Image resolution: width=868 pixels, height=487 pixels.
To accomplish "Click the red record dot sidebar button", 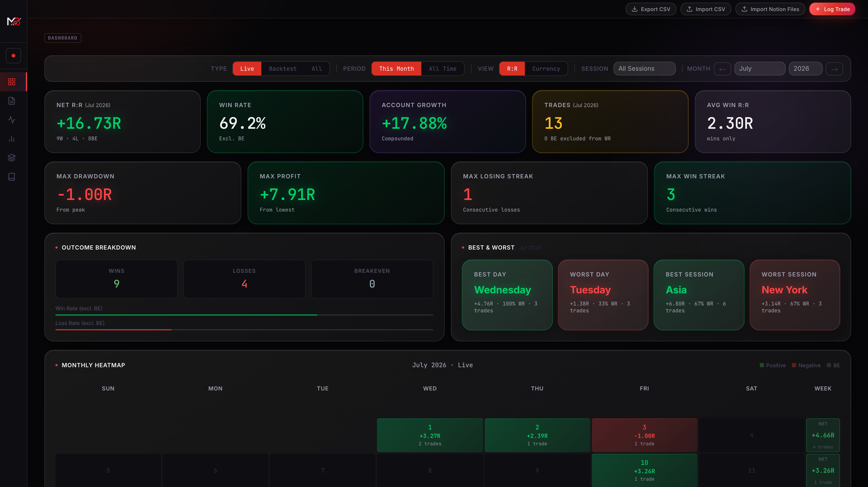I will (13, 56).
